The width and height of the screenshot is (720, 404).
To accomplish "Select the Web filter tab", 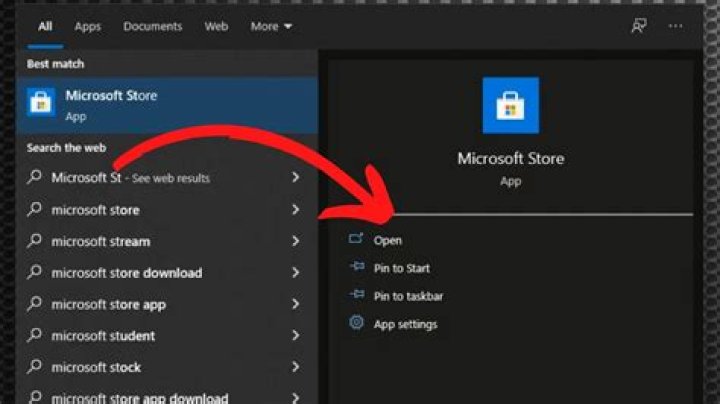I will (x=216, y=27).
